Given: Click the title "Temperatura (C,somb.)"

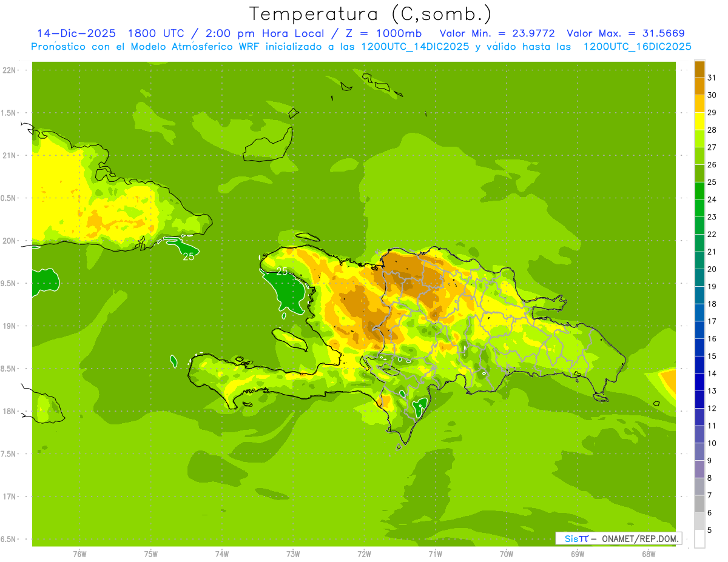Looking at the screenshot, I should [370, 14].
